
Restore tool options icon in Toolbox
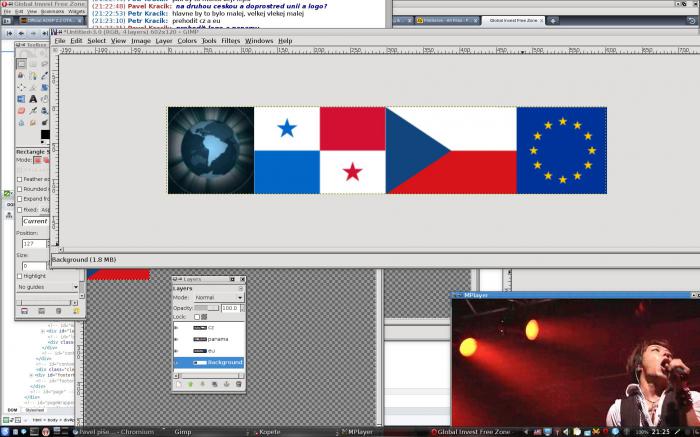[x=42, y=311]
